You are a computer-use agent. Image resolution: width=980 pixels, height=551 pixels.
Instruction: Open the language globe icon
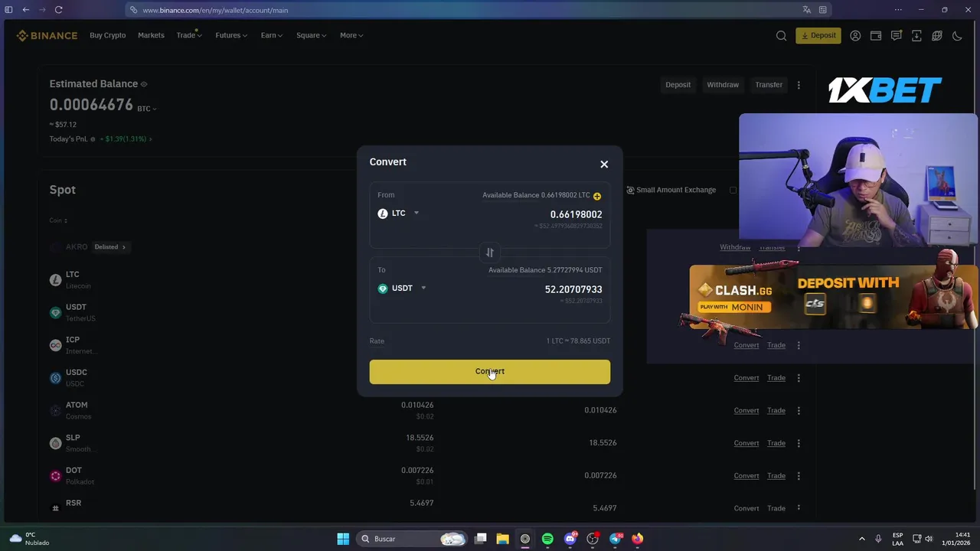[x=936, y=35]
